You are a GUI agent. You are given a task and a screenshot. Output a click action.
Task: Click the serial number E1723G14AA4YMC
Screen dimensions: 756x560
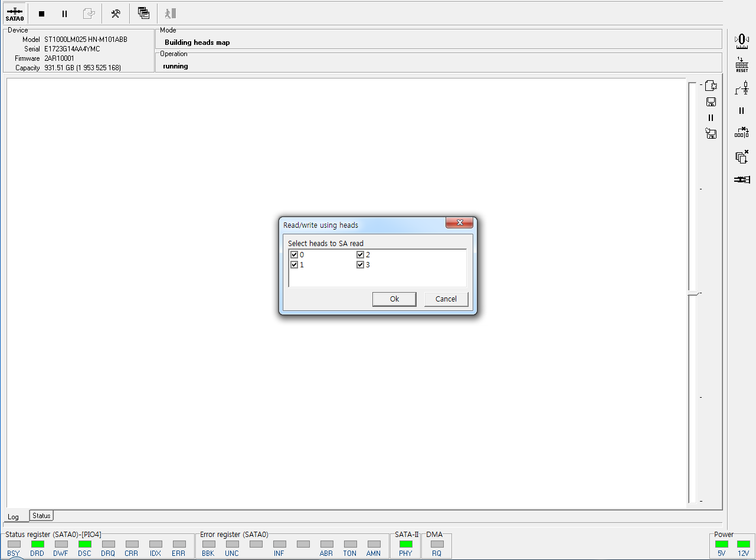(72, 49)
